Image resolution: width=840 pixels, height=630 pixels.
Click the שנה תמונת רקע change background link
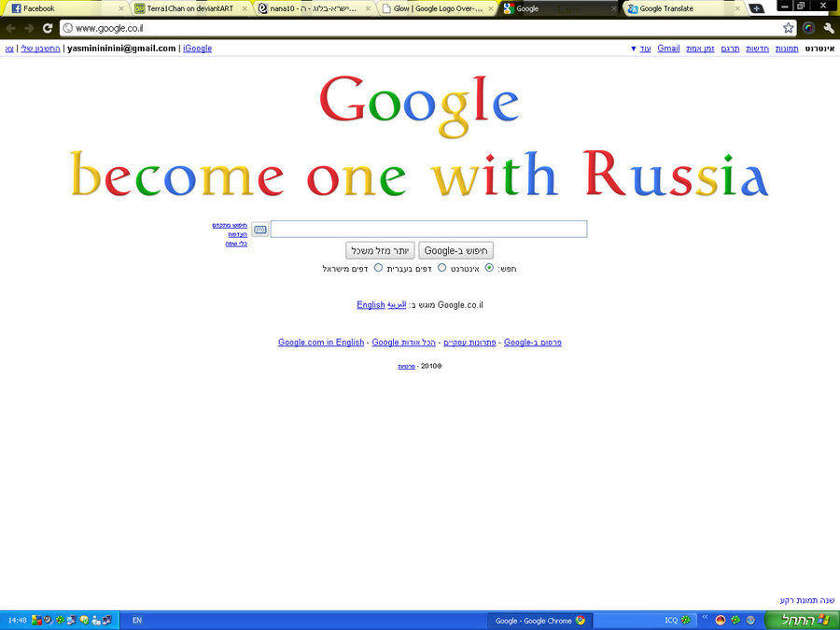pos(807,600)
